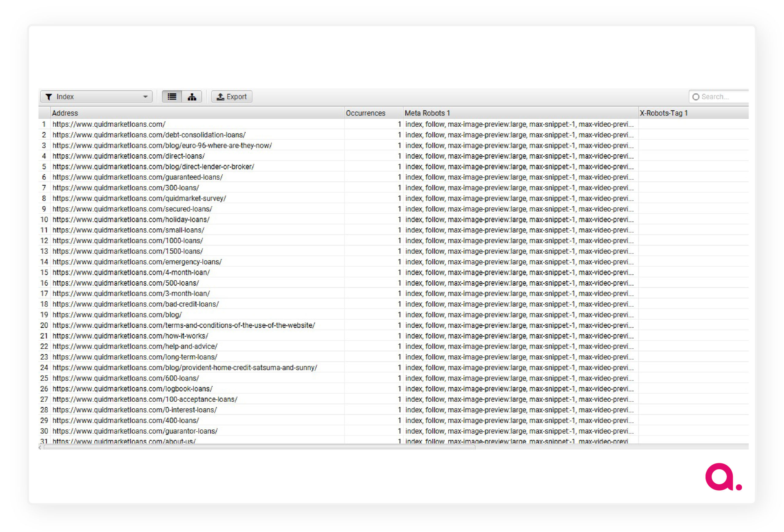
Task: Select the 3-month-loan URL
Action: (x=131, y=294)
